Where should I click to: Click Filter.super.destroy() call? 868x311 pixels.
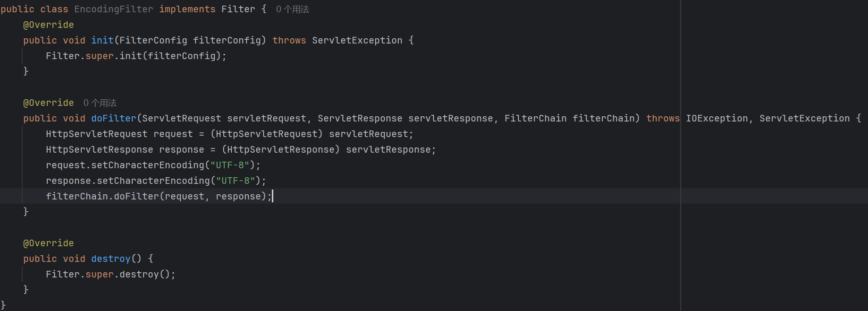pyautogui.click(x=111, y=275)
